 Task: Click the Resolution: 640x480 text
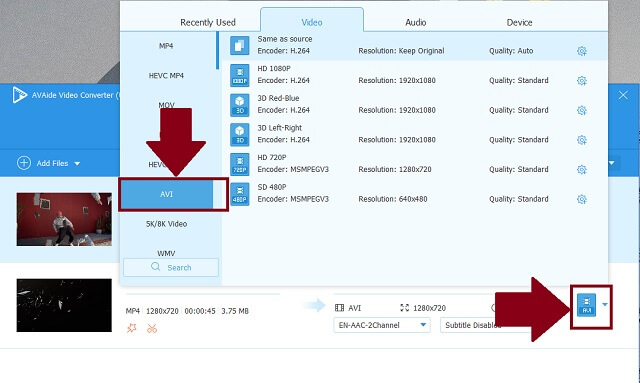tap(393, 199)
